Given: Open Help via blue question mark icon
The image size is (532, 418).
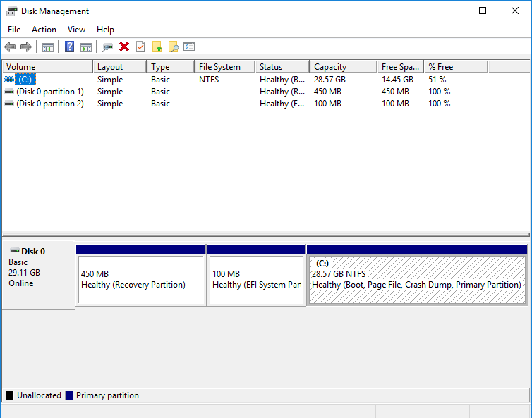Looking at the screenshot, I should click(69, 47).
